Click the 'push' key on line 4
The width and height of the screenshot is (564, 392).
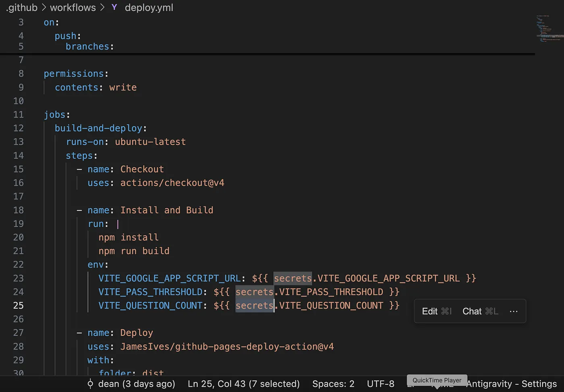click(x=66, y=36)
